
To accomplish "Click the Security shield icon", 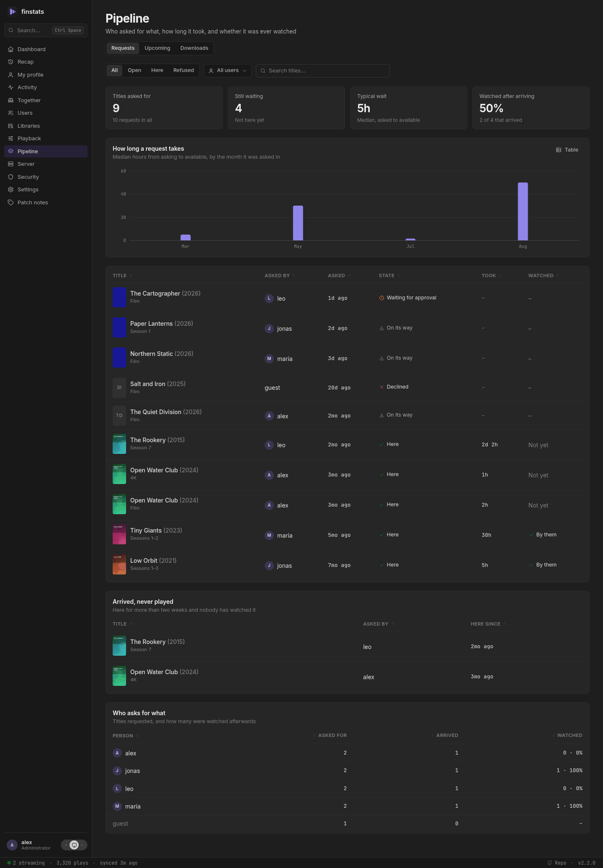I will (x=11, y=177).
